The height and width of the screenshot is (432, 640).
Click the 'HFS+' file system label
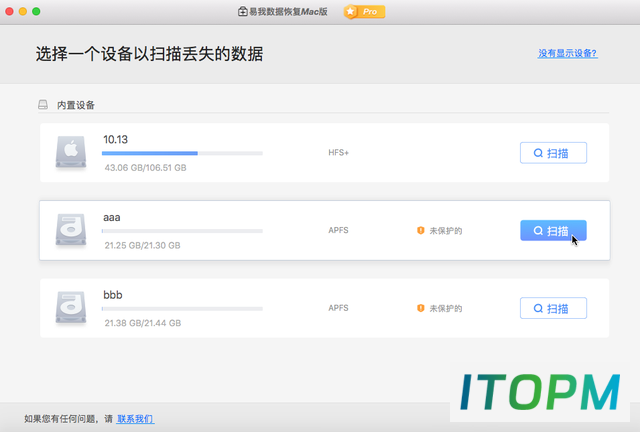(338, 153)
